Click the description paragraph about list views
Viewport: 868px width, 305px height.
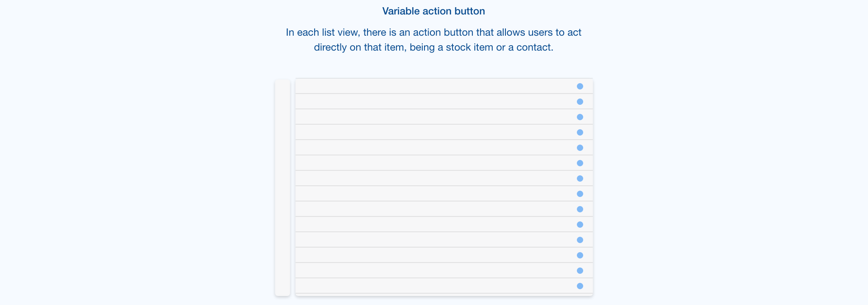click(434, 40)
